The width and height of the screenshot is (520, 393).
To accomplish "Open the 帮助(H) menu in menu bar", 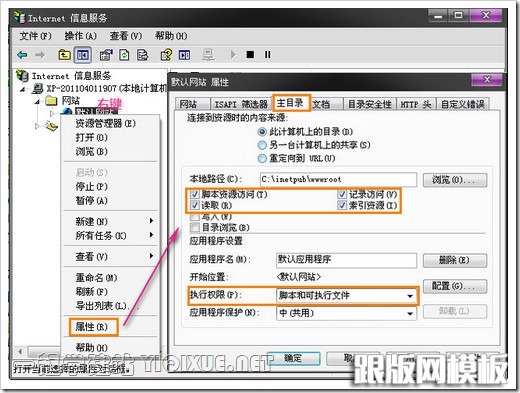I will [171, 36].
